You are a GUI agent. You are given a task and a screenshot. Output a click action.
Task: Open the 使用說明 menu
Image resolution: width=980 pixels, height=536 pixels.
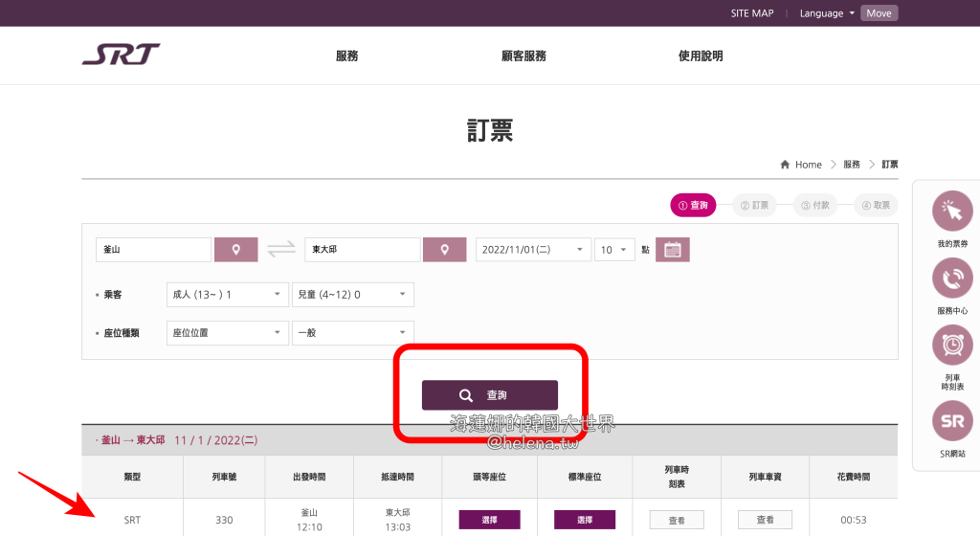701,56
